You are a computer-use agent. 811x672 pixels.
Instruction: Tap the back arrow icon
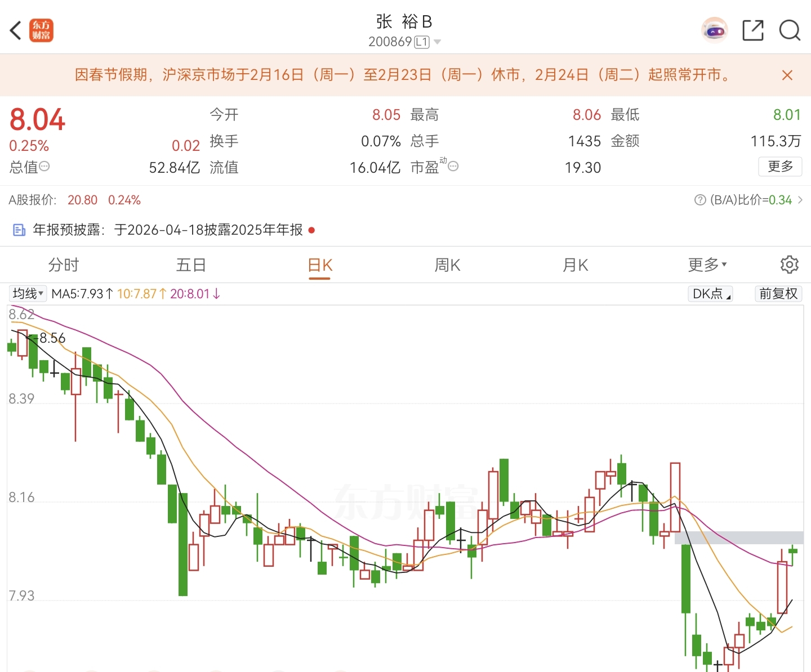click(16, 30)
